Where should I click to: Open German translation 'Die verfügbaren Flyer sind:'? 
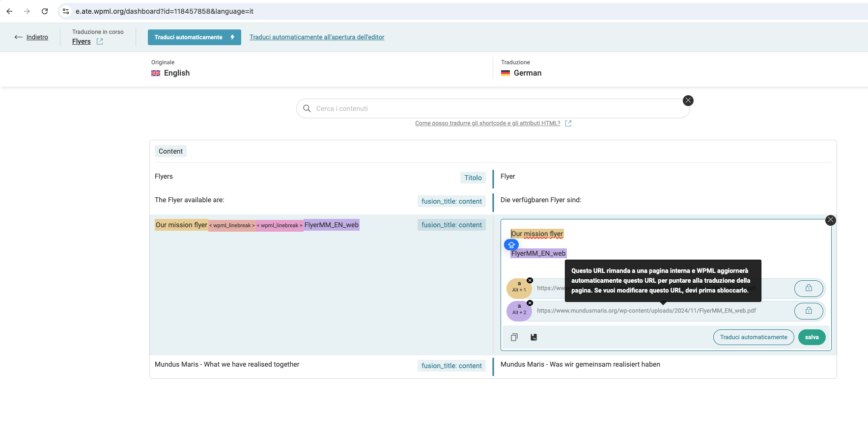pos(541,200)
